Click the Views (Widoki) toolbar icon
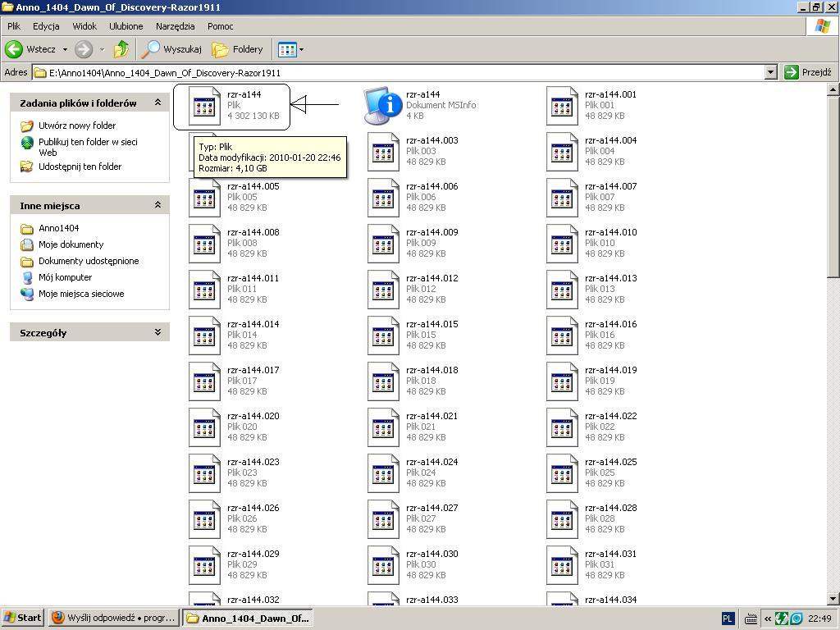 286,50
